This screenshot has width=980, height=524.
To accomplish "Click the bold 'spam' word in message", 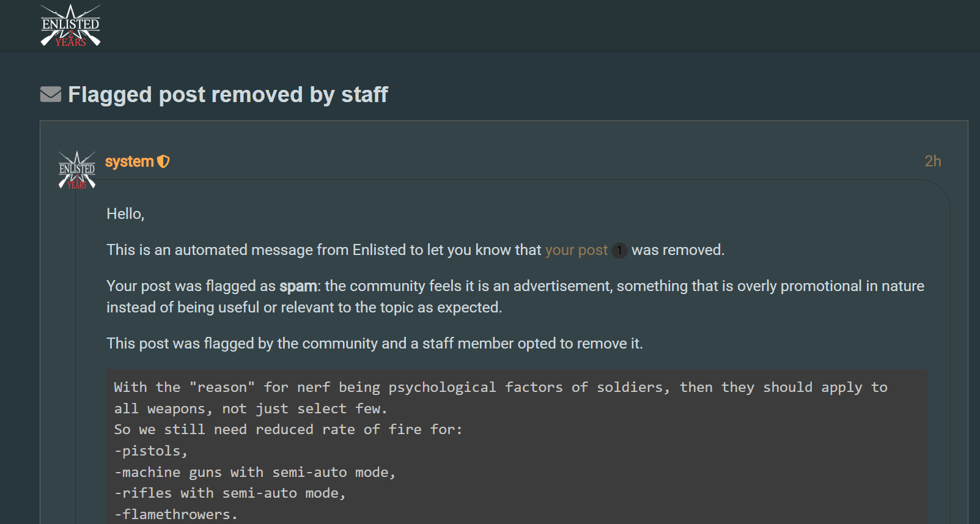I will click(298, 286).
